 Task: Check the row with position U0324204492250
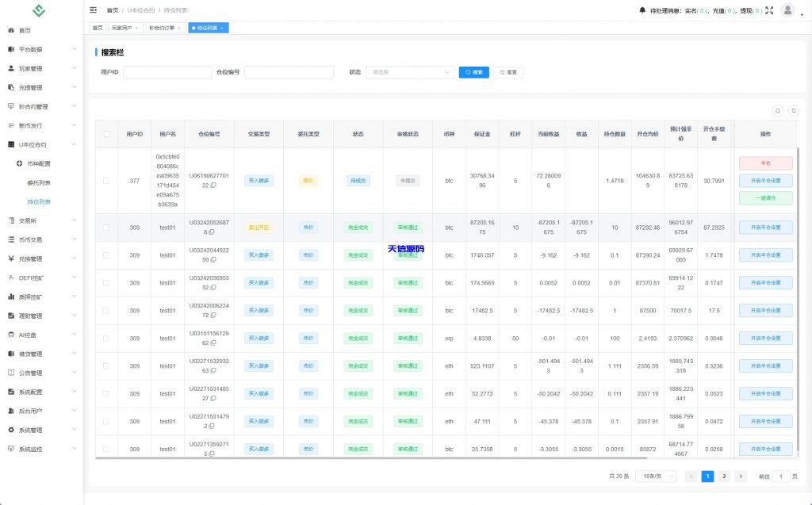(x=106, y=255)
